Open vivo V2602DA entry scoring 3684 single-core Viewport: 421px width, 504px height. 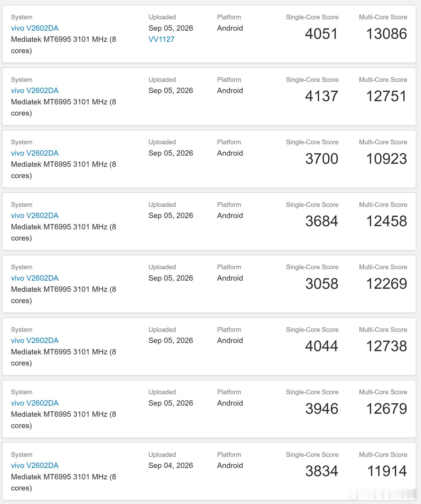click(x=35, y=215)
